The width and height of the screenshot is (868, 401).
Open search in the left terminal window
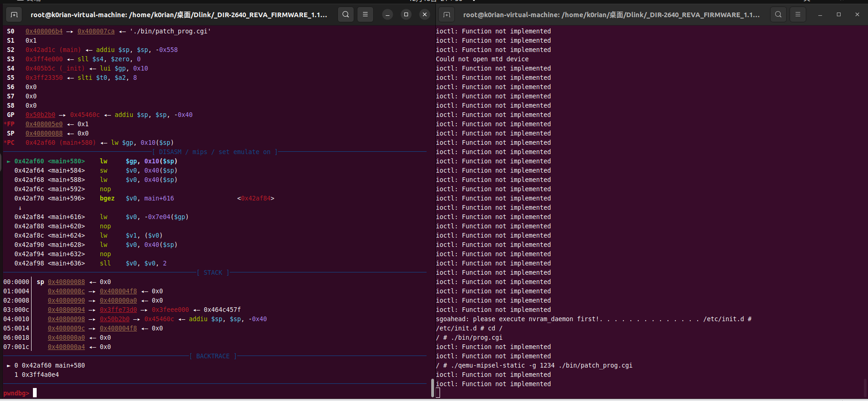346,15
